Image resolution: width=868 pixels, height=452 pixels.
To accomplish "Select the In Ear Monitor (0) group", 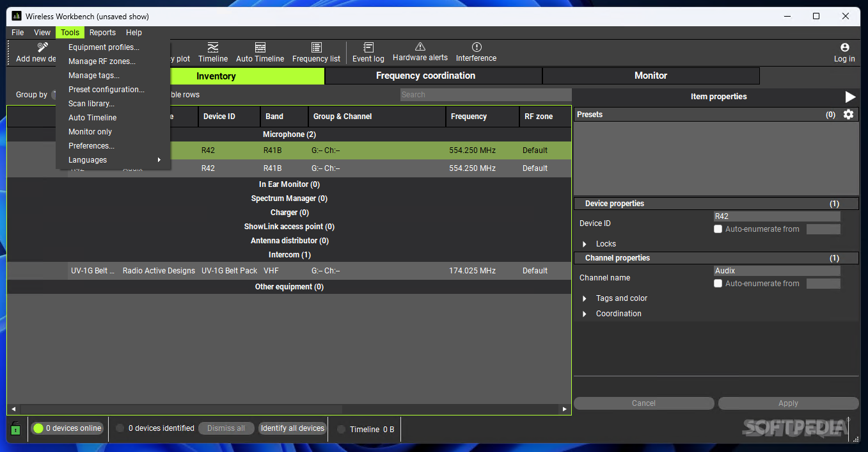I will 289,184.
